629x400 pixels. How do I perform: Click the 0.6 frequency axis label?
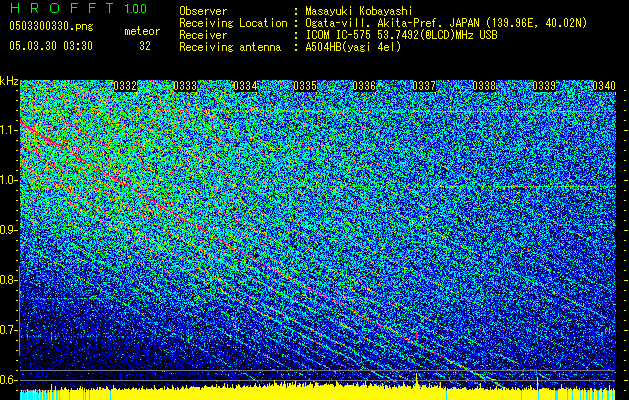9,380
